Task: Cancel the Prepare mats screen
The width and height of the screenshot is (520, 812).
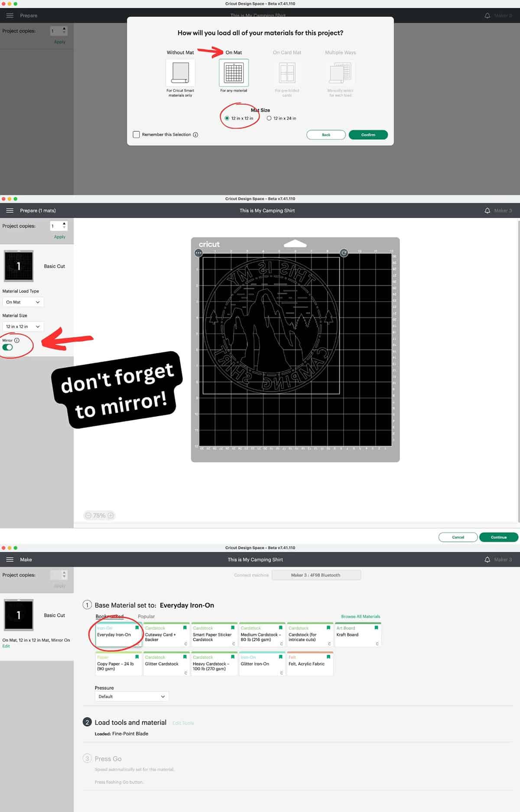Action: click(458, 537)
